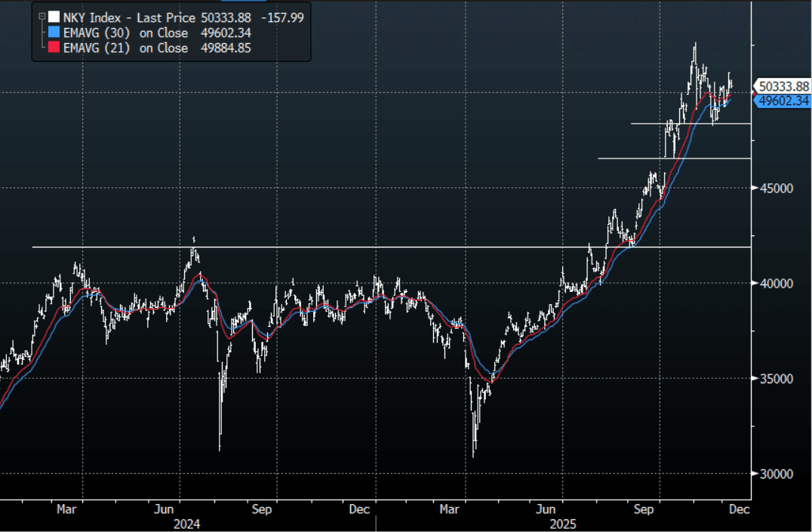Click the white NKY Index color swatch

53,17
